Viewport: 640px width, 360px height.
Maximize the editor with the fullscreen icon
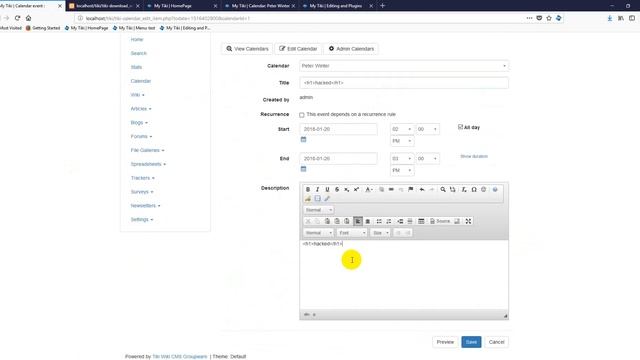coord(469,221)
